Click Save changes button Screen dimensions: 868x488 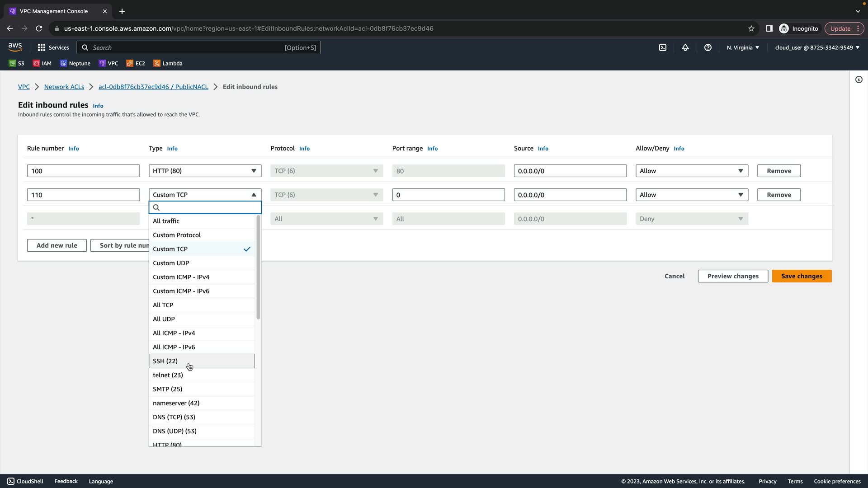tap(801, 276)
